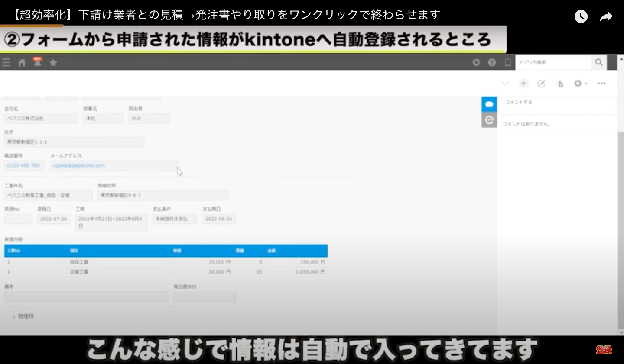Go to the kintone home portal
This screenshot has height=364, width=624.
pos(22,62)
